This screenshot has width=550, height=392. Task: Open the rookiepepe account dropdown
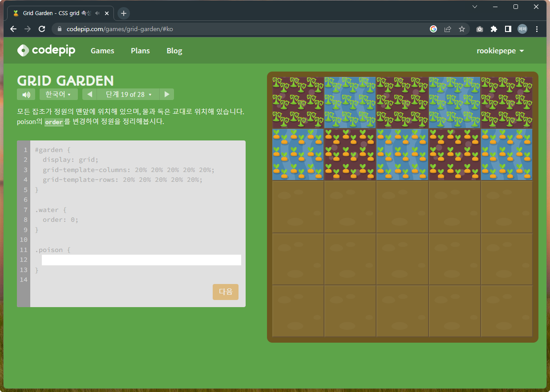point(500,51)
